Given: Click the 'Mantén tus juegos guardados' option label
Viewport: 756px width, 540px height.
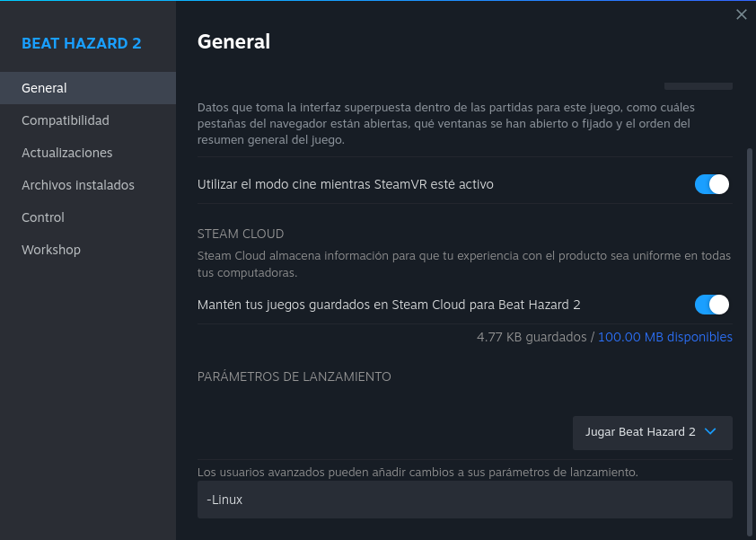Looking at the screenshot, I should [389, 305].
